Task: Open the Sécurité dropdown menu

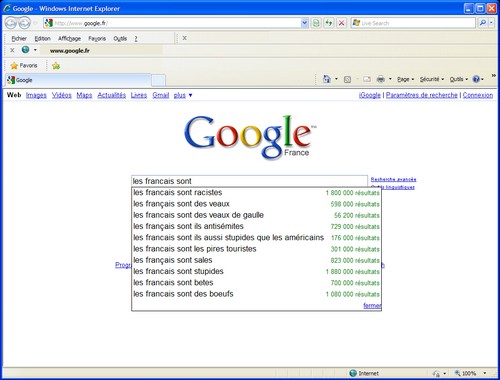Action: 432,79
